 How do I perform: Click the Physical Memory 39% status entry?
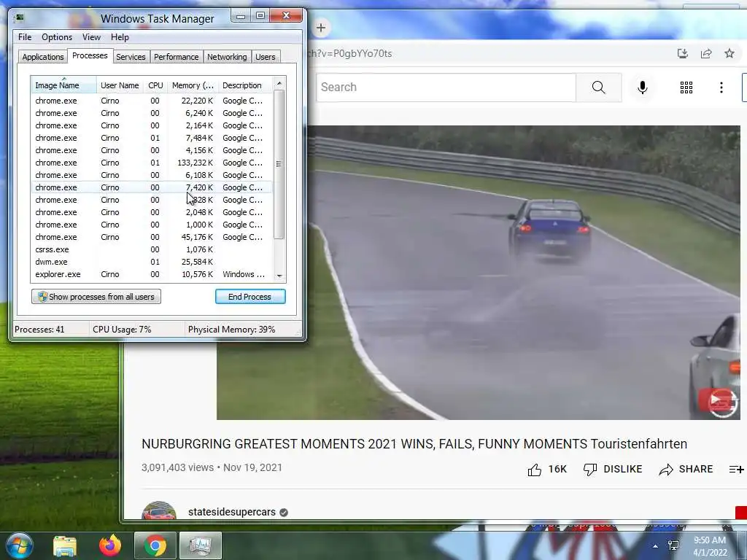(231, 330)
